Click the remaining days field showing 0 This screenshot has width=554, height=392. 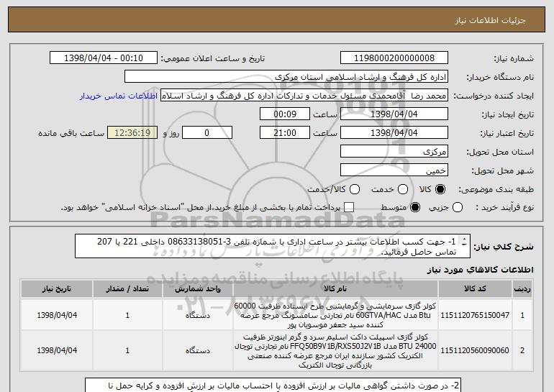click(207, 133)
